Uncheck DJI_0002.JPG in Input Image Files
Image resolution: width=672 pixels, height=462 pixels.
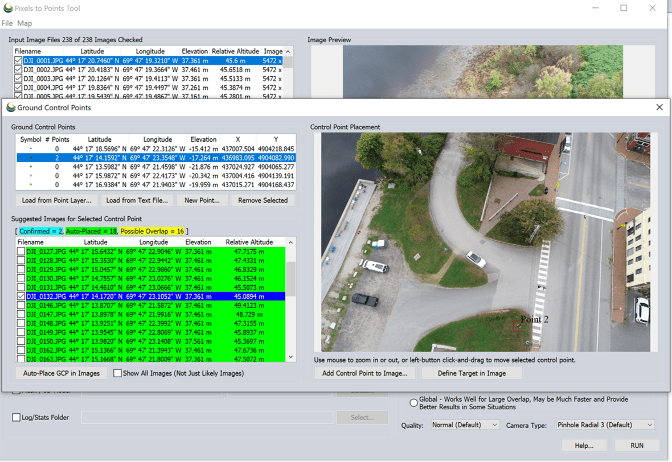pos(18,69)
